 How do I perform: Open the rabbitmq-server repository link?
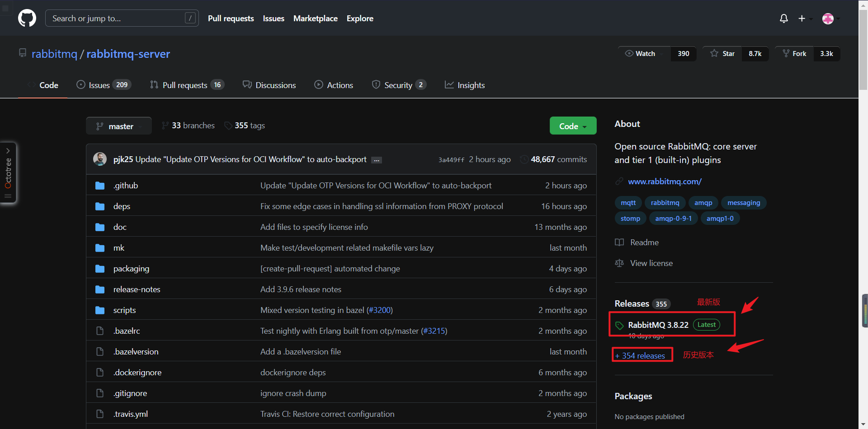(128, 54)
